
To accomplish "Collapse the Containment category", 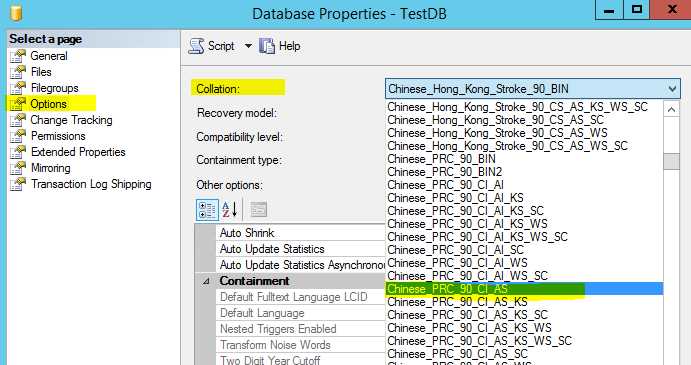I will tap(206, 281).
